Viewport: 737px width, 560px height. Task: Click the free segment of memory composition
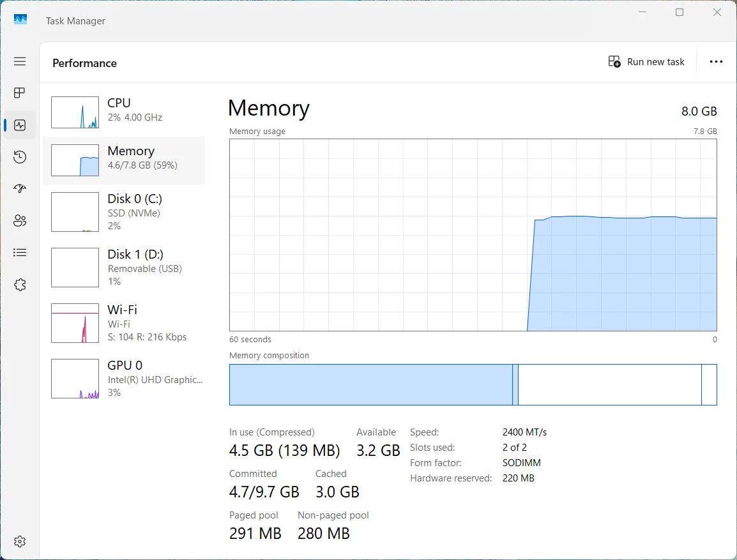[x=710, y=384]
